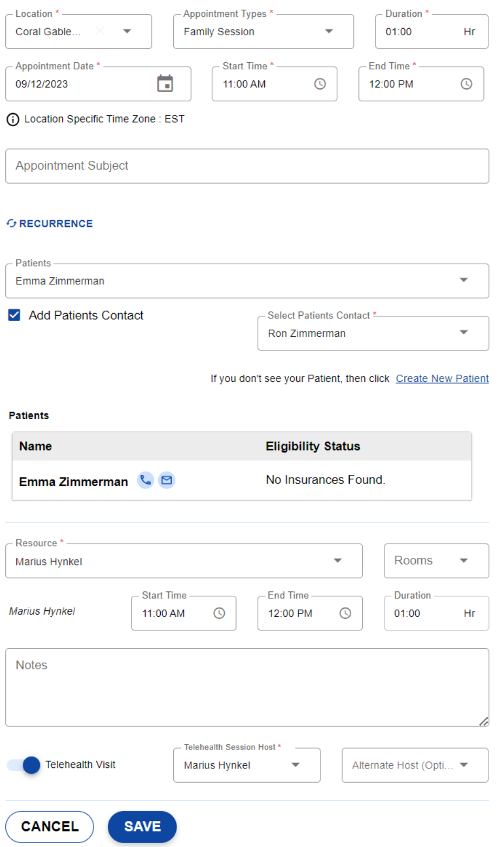Click the Create New Patient link
The image size is (504, 847).
pyautogui.click(x=442, y=379)
